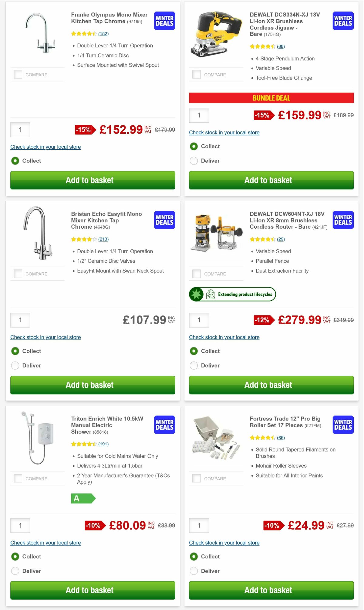Click the DEWALT router product image
Viewport: 364px width, 610px height.
[x=216, y=233]
